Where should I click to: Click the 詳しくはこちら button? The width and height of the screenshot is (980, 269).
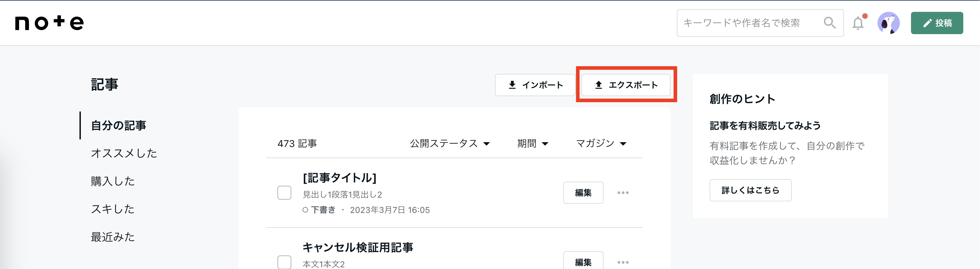coord(750,190)
